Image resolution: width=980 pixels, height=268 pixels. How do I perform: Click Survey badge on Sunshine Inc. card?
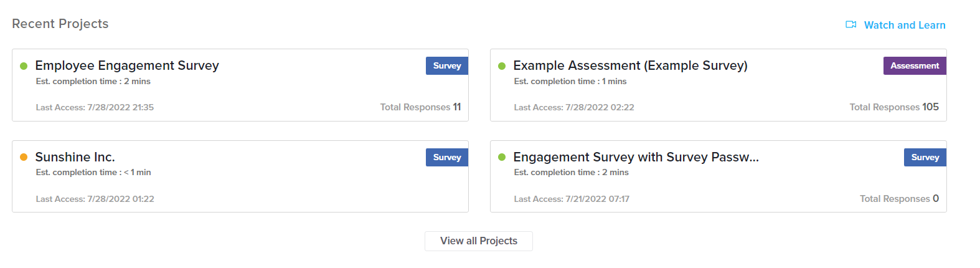point(446,157)
